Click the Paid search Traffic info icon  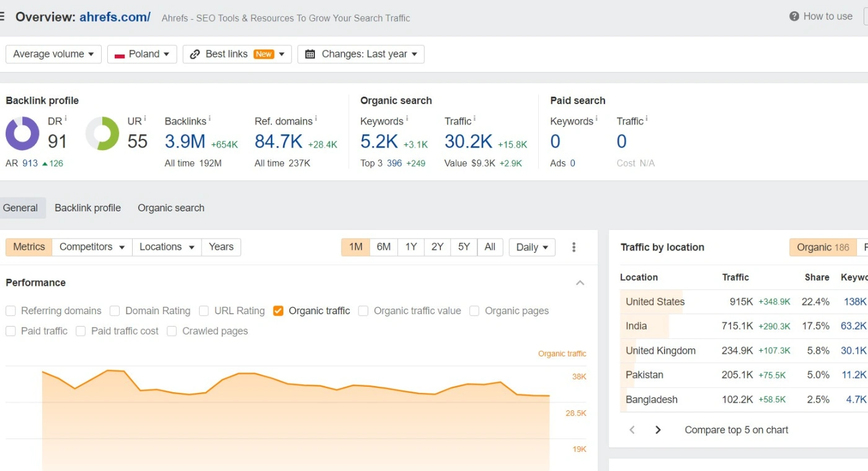pyautogui.click(x=646, y=118)
